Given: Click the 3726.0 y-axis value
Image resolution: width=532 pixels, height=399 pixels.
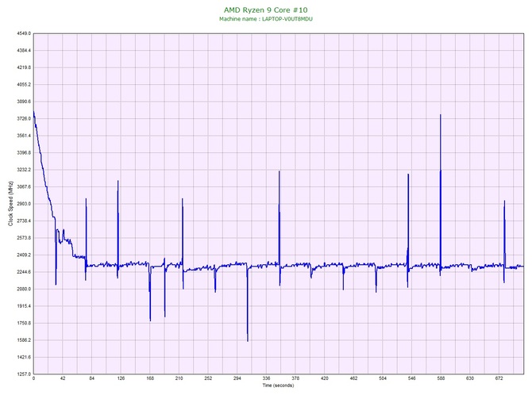Looking at the screenshot, I should (23, 119).
